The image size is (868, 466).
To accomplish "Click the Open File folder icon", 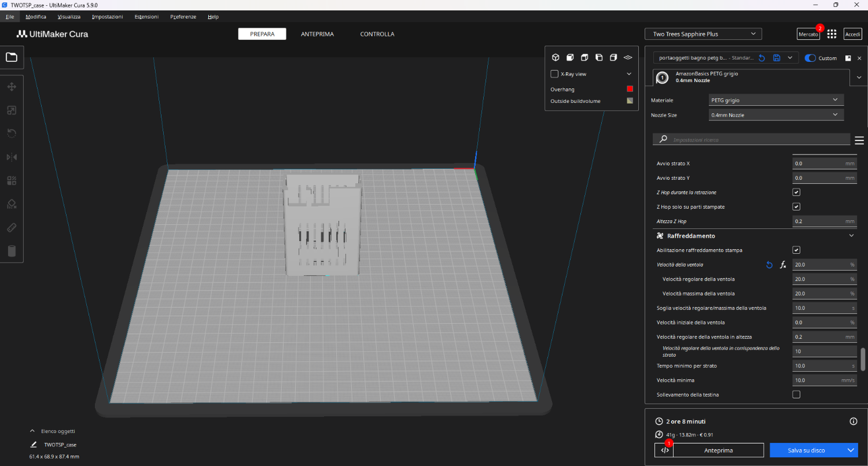I will coord(12,57).
